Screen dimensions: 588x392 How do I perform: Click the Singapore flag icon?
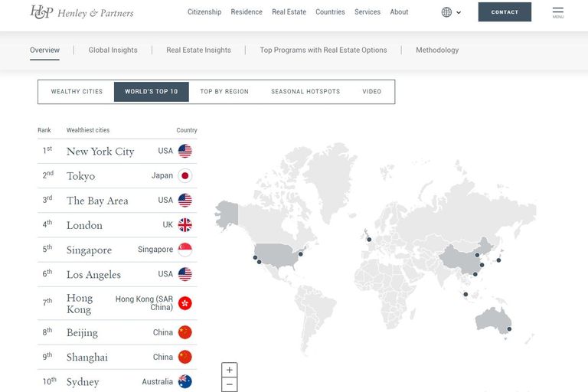click(185, 250)
